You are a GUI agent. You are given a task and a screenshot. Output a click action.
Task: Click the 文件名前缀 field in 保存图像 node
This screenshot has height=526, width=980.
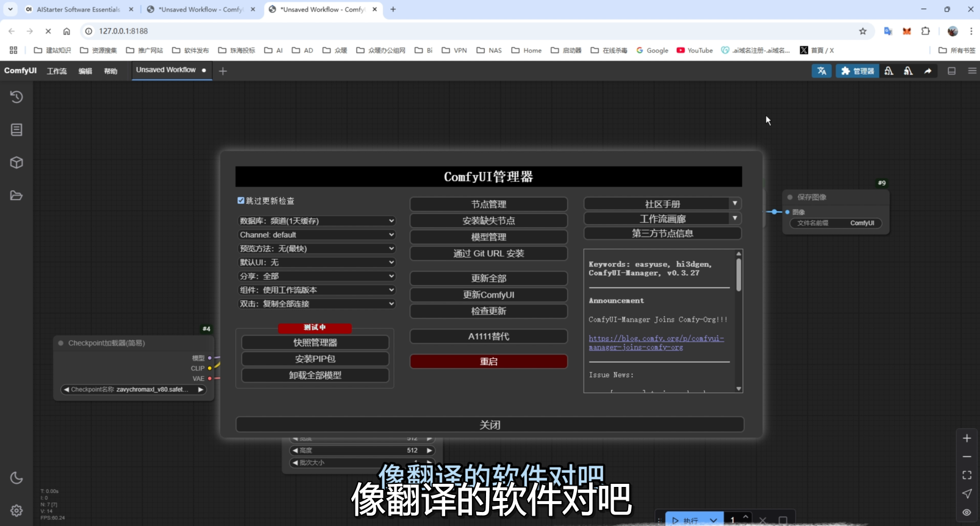[x=835, y=223]
